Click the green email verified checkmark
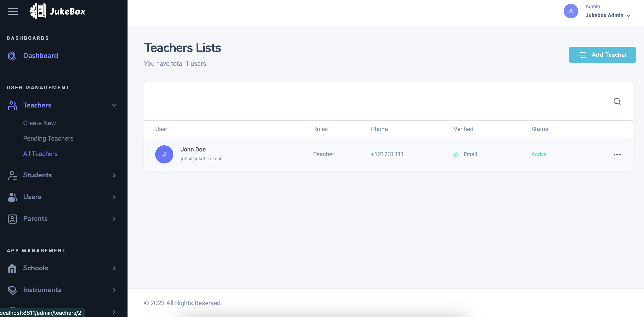This screenshot has width=644, height=317. tap(456, 154)
